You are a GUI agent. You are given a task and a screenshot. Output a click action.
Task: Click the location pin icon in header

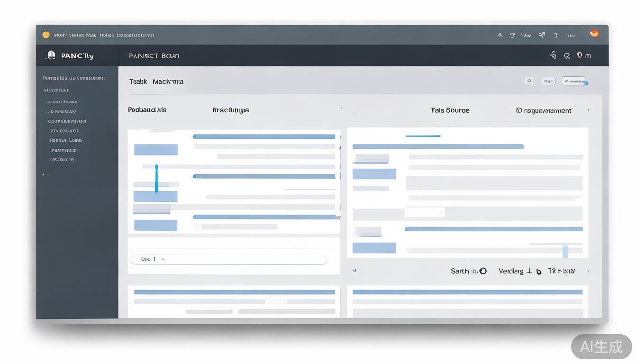pos(579,55)
